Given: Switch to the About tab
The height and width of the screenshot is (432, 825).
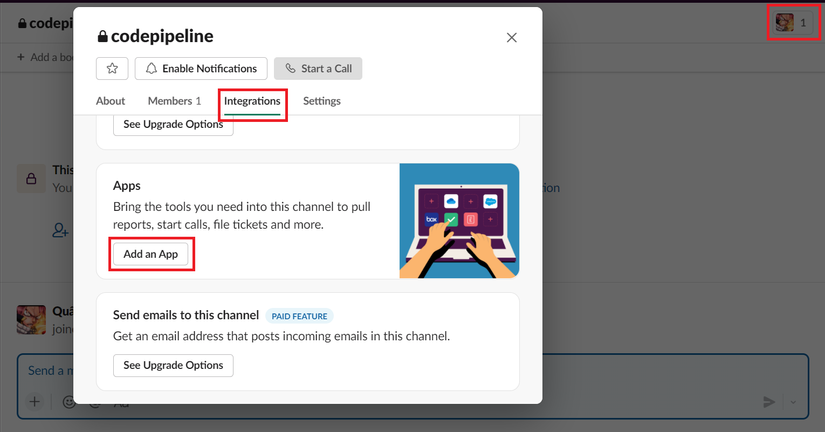Looking at the screenshot, I should coord(110,101).
